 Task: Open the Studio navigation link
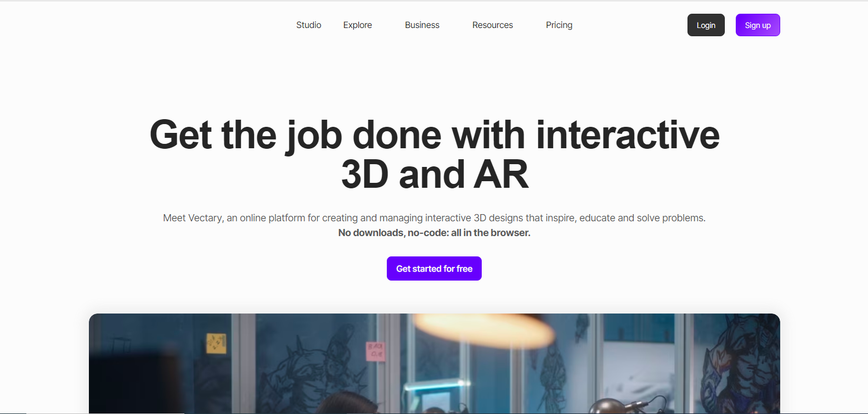pos(308,25)
